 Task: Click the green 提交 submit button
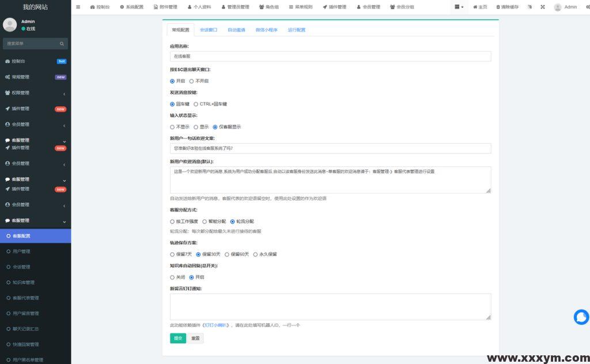click(x=178, y=338)
